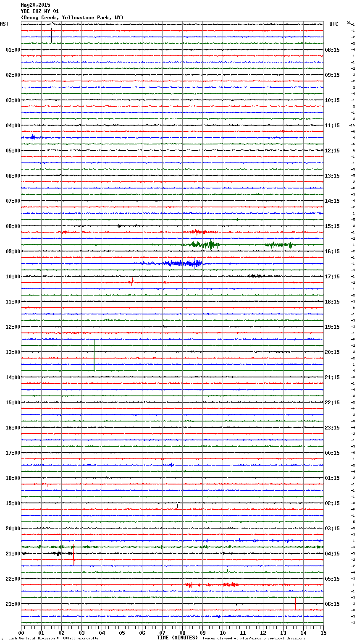Click the 06:15 UTC time label
The height and width of the screenshot is (644, 357).
[332, 604]
